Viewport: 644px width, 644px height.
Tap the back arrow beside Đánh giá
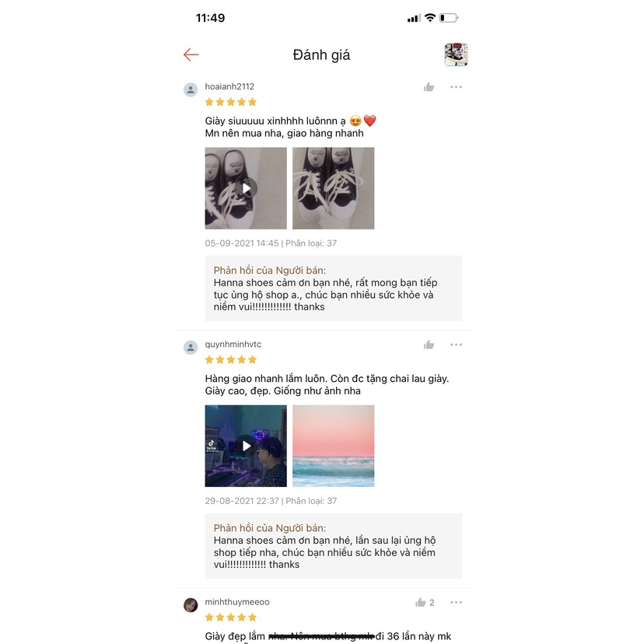click(x=191, y=54)
